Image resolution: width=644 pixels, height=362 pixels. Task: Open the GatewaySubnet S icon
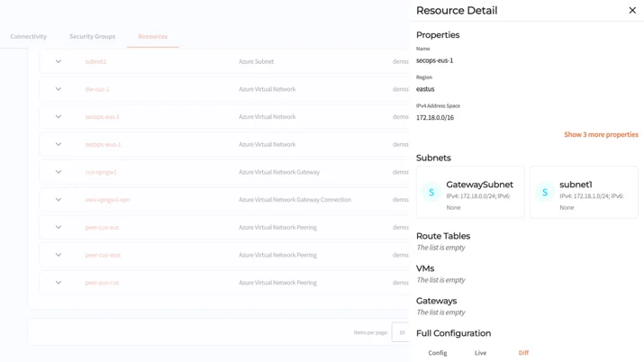pos(431,192)
